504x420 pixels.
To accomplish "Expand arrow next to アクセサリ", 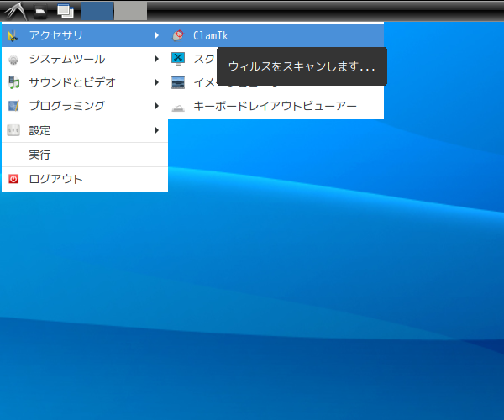I will pos(156,35).
